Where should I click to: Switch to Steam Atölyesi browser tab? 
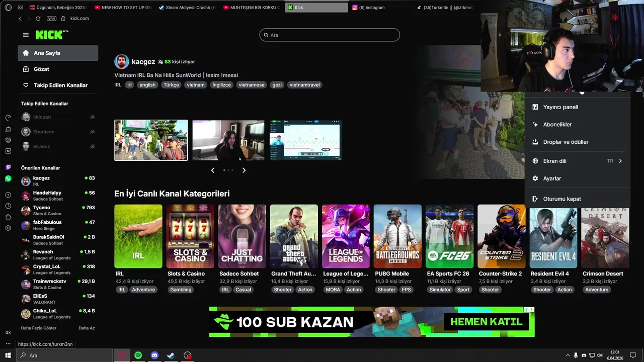click(187, 8)
